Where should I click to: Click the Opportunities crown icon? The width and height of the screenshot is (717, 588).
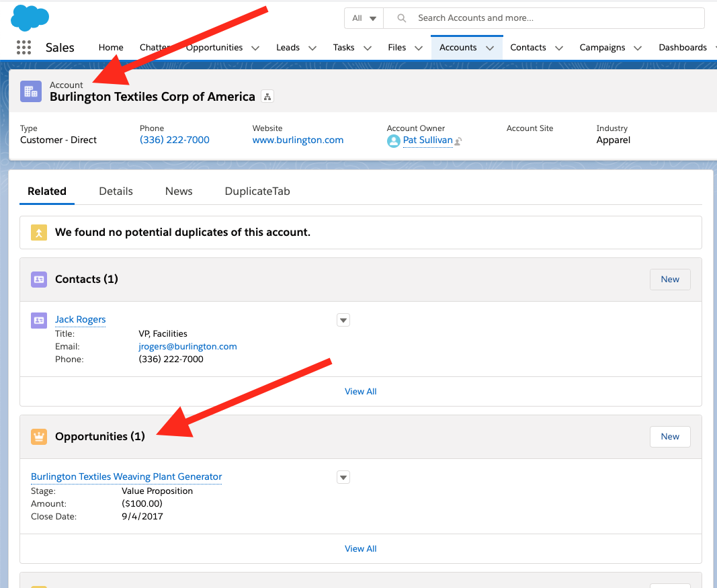pyautogui.click(x=38, y=436)
